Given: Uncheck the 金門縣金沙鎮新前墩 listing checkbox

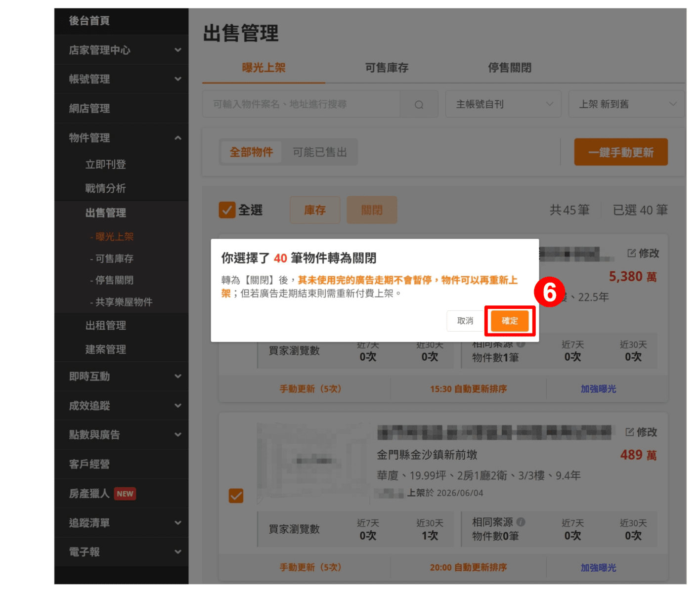Looking at the screenshot, I should 236,495.
